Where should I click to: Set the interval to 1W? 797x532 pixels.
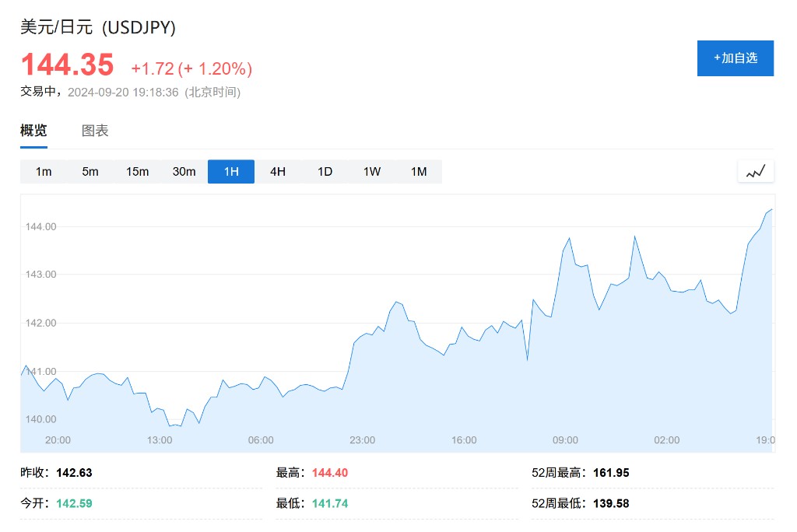click(372, 172)
